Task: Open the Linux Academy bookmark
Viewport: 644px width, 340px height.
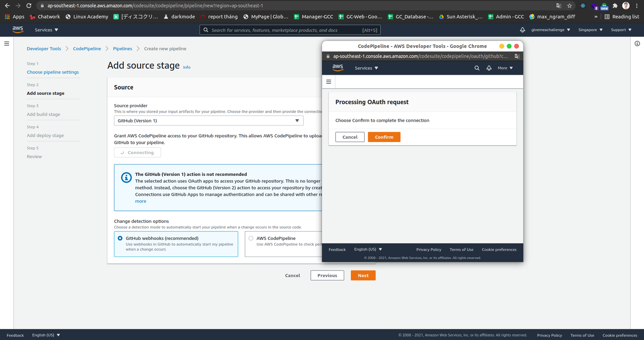Action: 87,17
